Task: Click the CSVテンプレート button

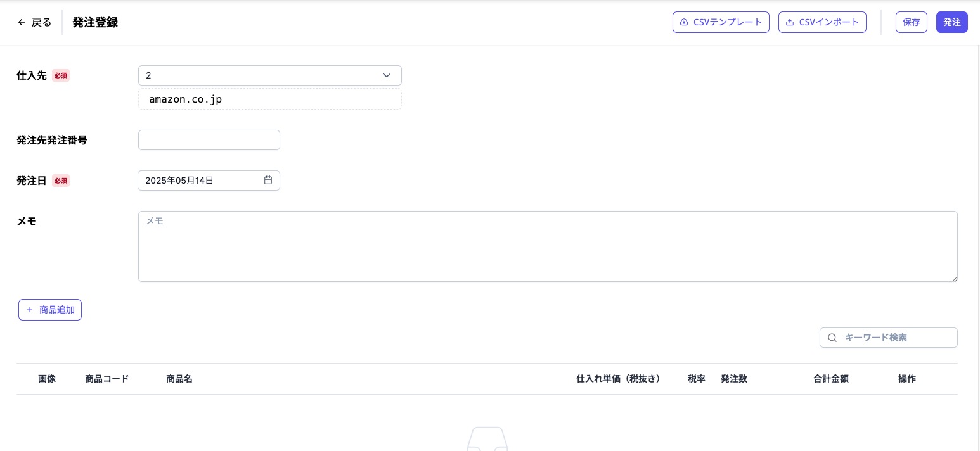Action: (x=721, y=22)
